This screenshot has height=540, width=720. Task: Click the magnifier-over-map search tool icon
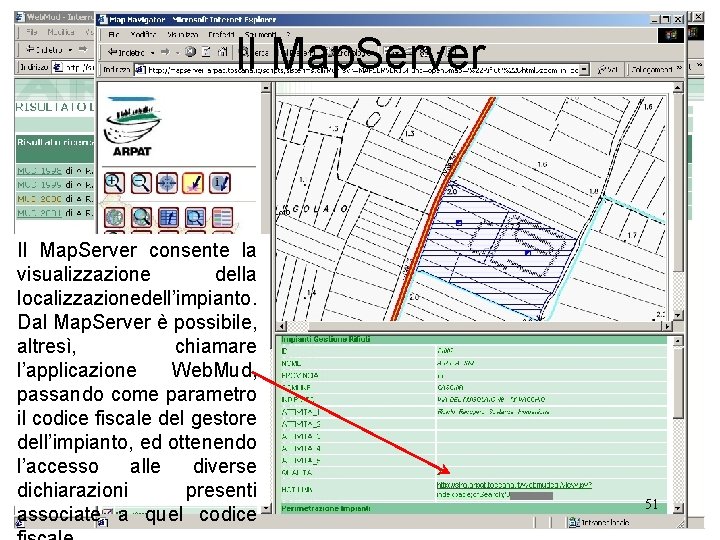click(141, 217)
